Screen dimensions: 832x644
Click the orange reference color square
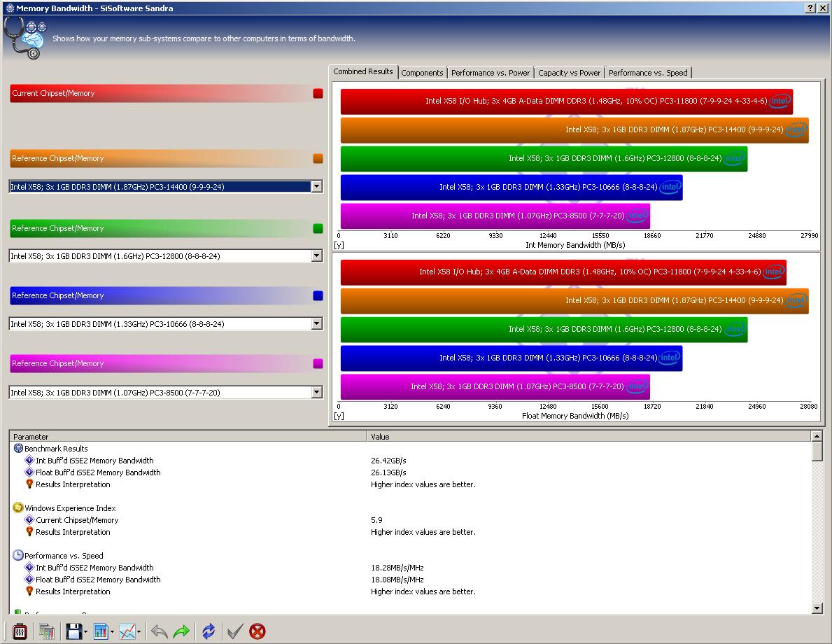point(318,158)
